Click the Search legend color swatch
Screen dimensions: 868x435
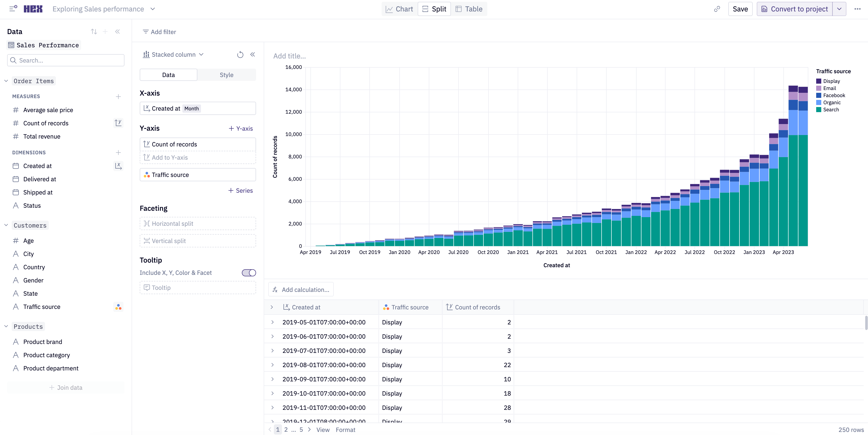818,110
